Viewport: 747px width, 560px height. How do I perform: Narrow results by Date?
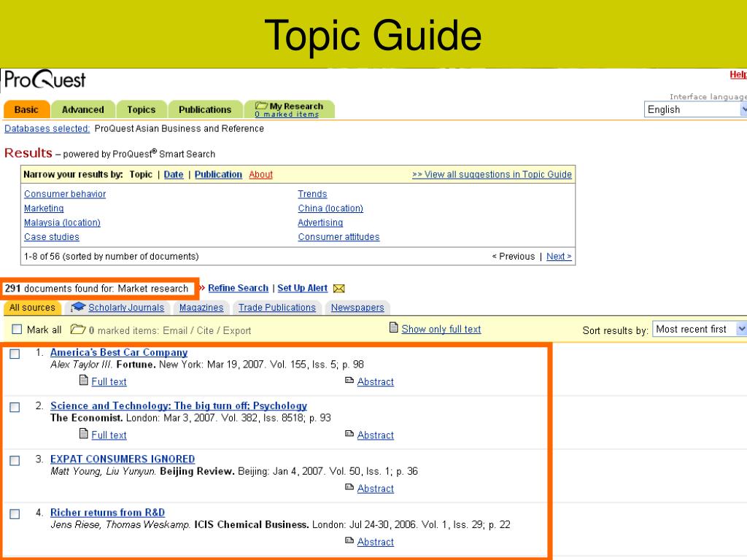click(x=174, y=174)
